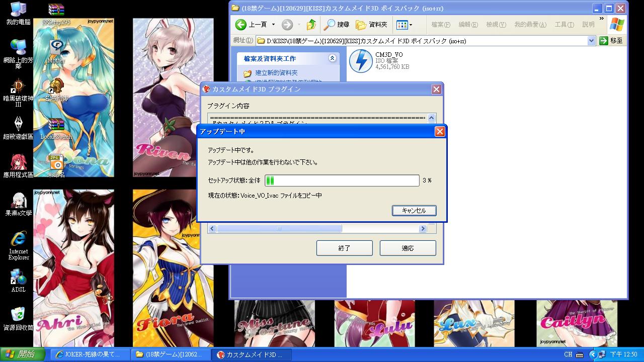Click the 移至 Go button beside address bar
The width and height of the screenshot is (644, 362).
coord(612,41)
